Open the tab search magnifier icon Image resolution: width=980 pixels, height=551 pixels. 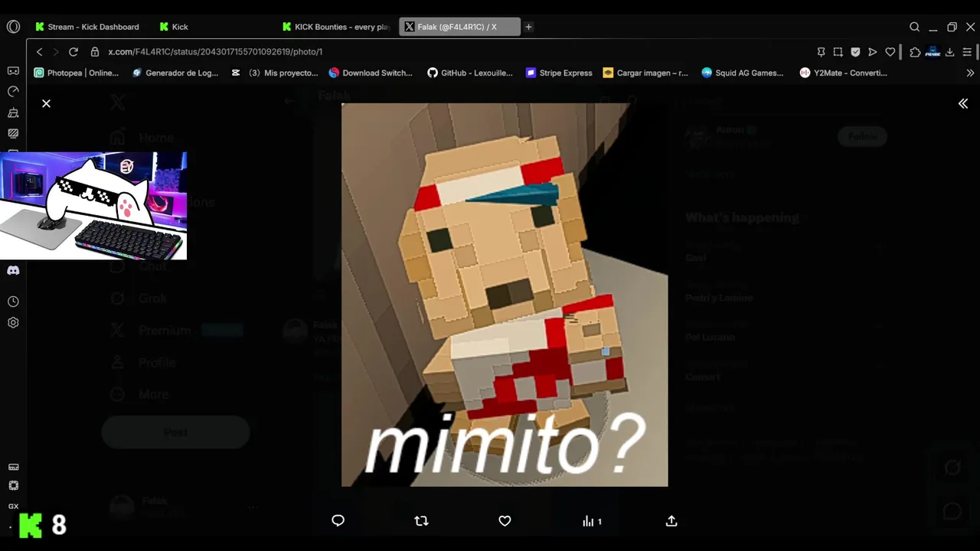click(914, 27)
